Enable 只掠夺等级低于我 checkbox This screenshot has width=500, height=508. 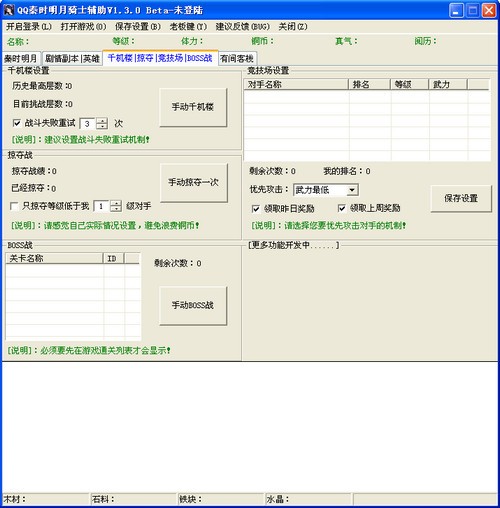click(14, 206)
